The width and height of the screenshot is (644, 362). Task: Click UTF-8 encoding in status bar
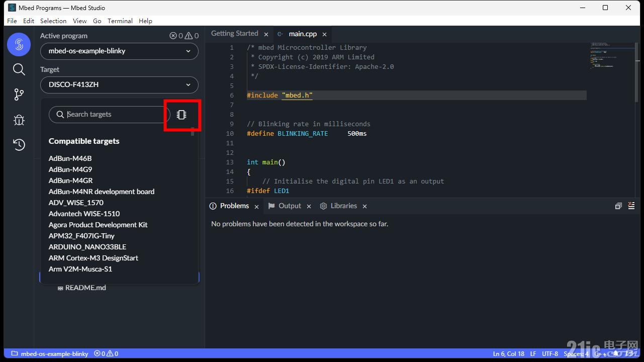pyautogui.click(x=550, y=354)
